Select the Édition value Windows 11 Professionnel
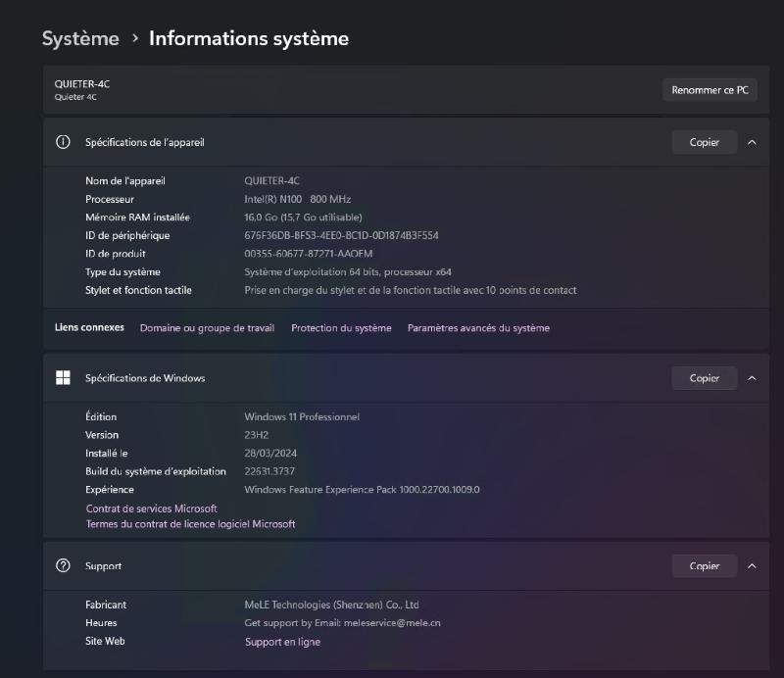784x678 pixels. coord(302,416)
